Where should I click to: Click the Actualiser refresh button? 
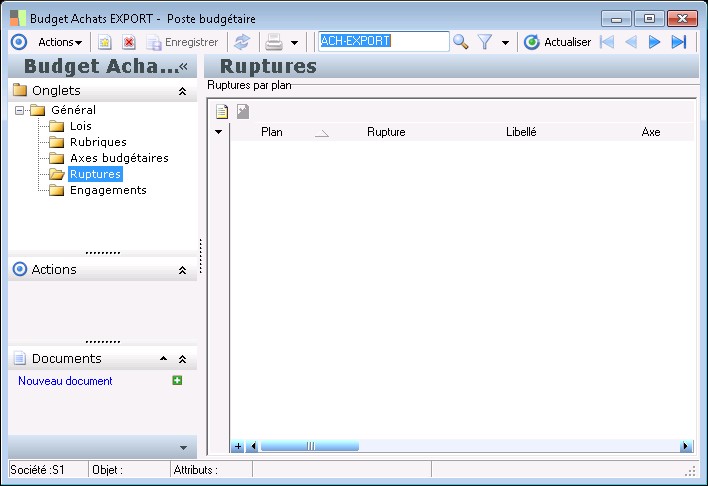[x=557, y=42]
